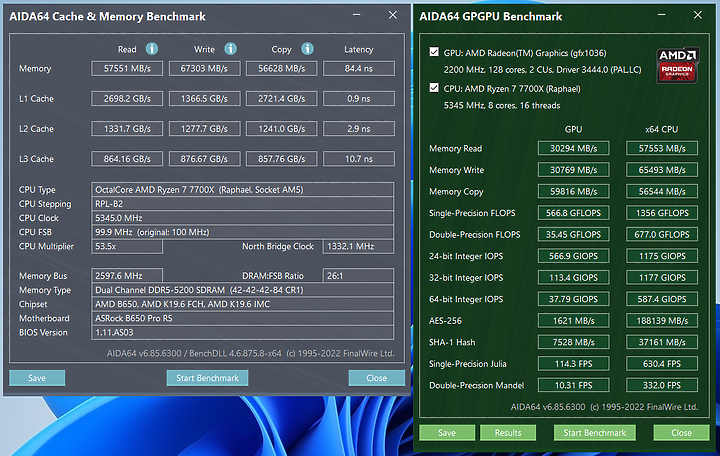Select GPU AES-256 value 1621 MB/s

[x=574, y=321]
